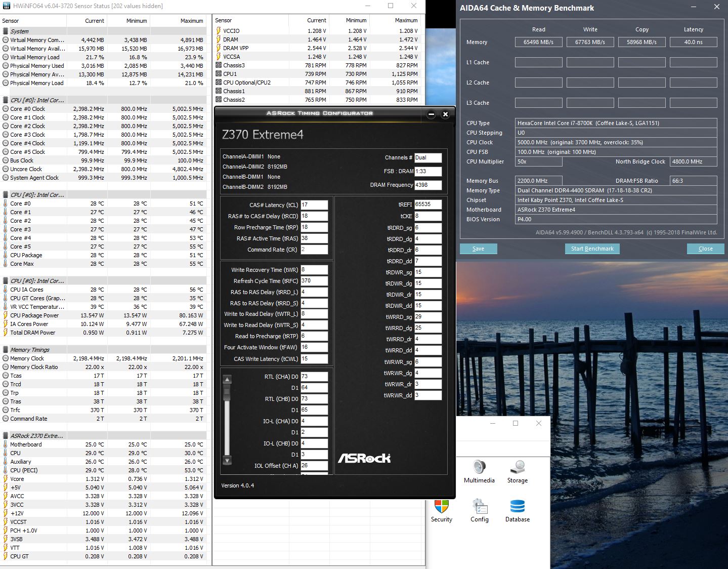Screen dimensions: 728x569
Task: Click the Uncore Clock sensor icon
Action: pos(6,169)
